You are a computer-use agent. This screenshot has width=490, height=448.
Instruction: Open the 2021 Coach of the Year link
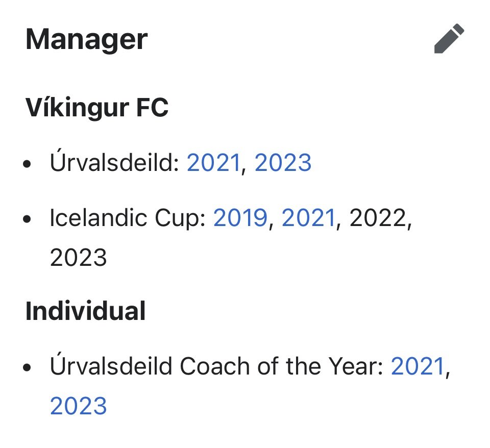pyautogui.click(x=418, y=366)
